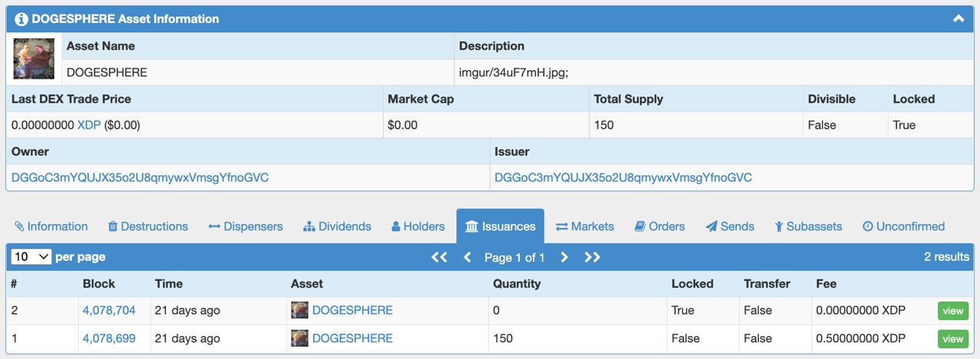This screenshot has width=980, height=359.
Task: Click the person icon on Holders tab
Action: pyautogui.click(x=396, y=227)
